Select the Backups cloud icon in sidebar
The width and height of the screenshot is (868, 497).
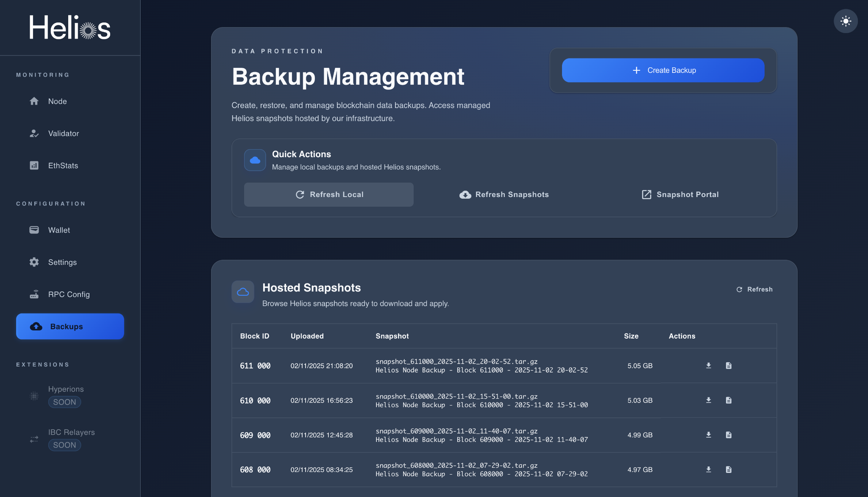pyautogui.click(x=36, y=326)
